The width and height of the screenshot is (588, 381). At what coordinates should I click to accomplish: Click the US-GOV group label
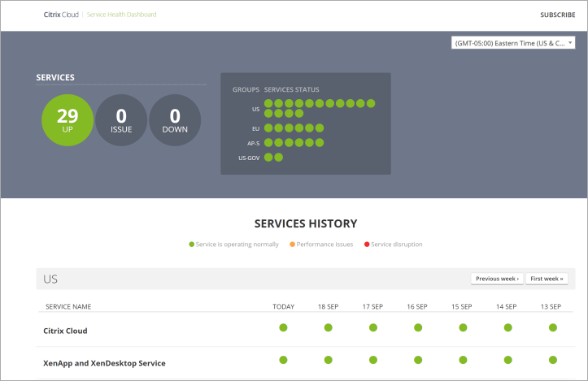point(249,158)
